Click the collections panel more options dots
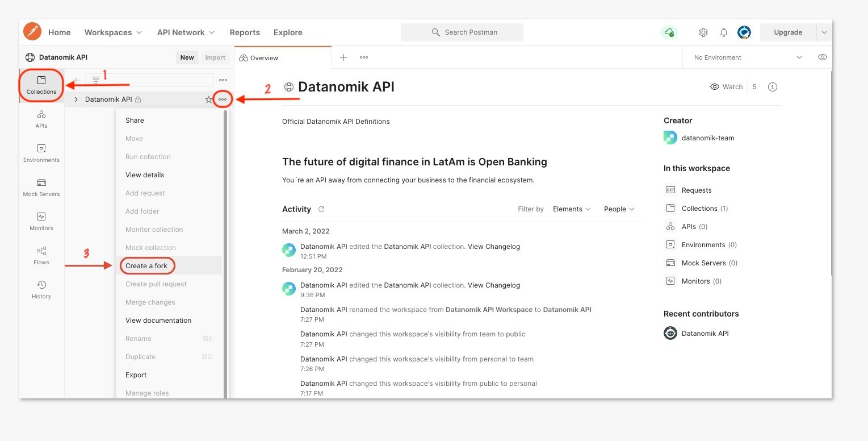This screenshot has width=868, height=441. point(223,80)
